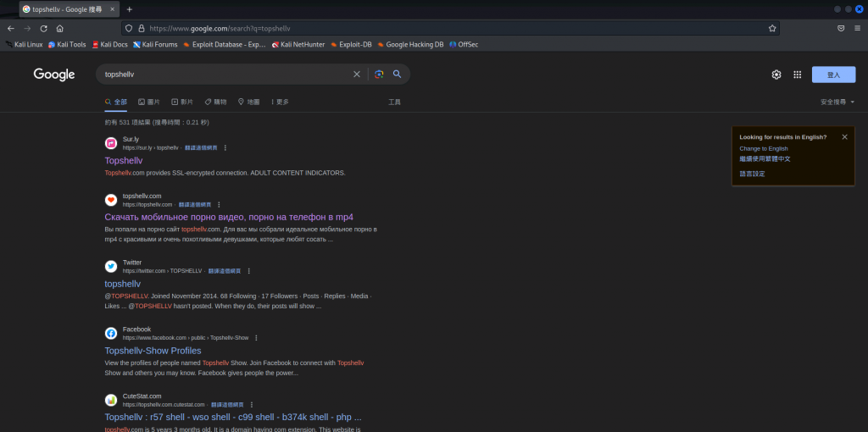Click the blue 登入 sign-in button
The image size is (868, 432).
pyautogui.click(x=833, y=75)
